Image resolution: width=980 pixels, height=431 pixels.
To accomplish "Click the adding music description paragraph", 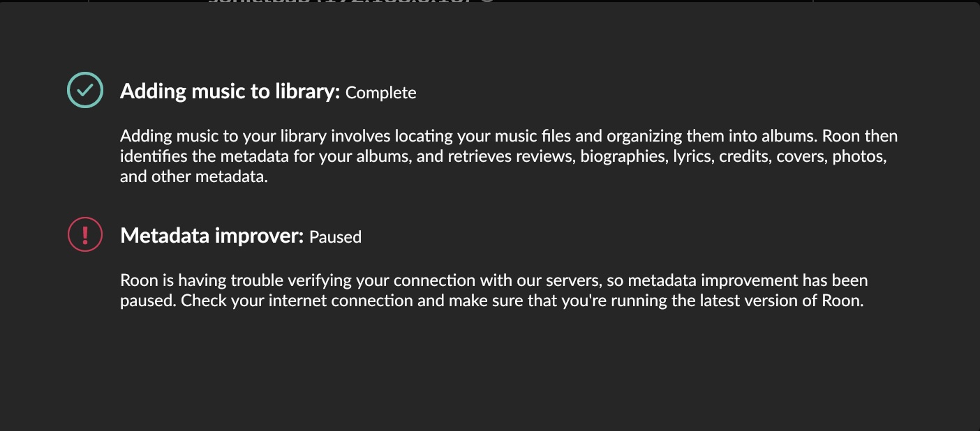I will 509,156.
